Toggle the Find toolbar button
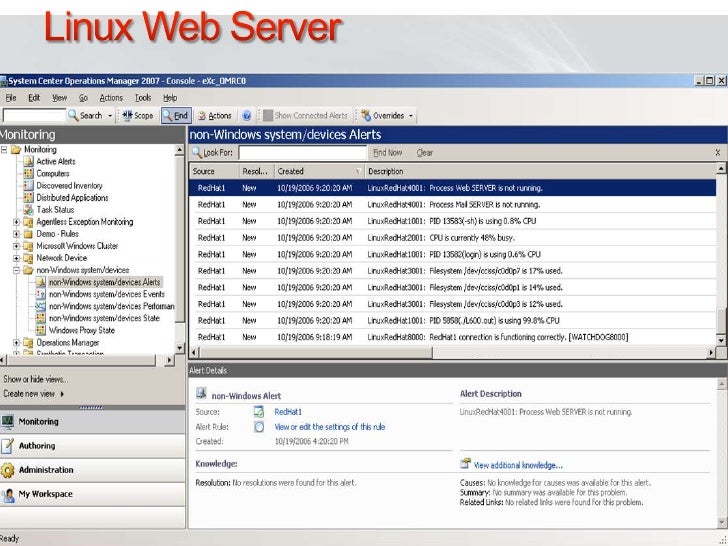Image resolution: width=728 pixels, height=546 pixels. [x=176, y=116]
